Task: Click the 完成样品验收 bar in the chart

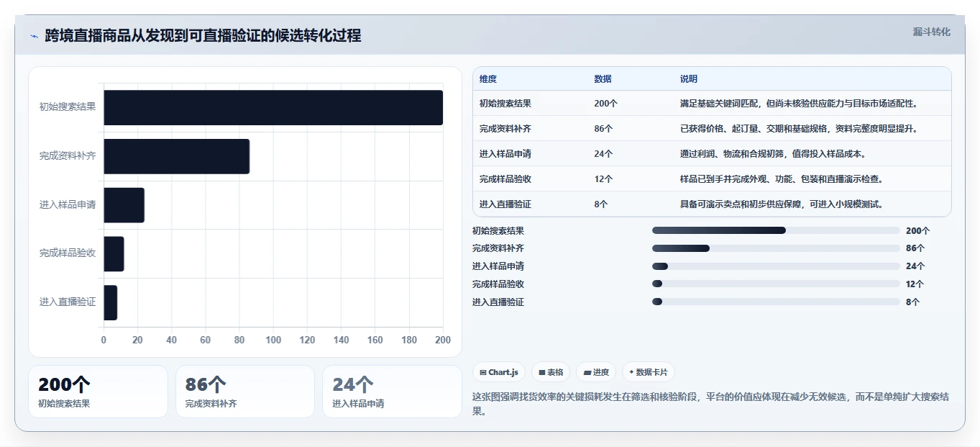Action: point(114,253)
